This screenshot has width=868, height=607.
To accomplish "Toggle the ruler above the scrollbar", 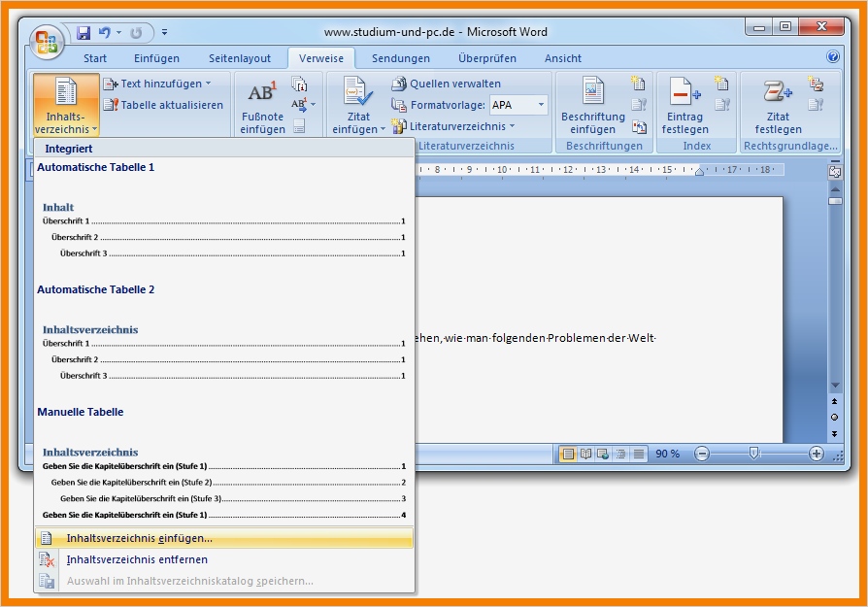I will click(x=835, y=172).
